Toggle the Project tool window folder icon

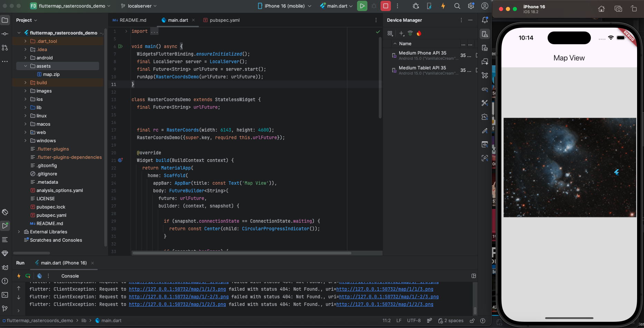coord(5,20)
